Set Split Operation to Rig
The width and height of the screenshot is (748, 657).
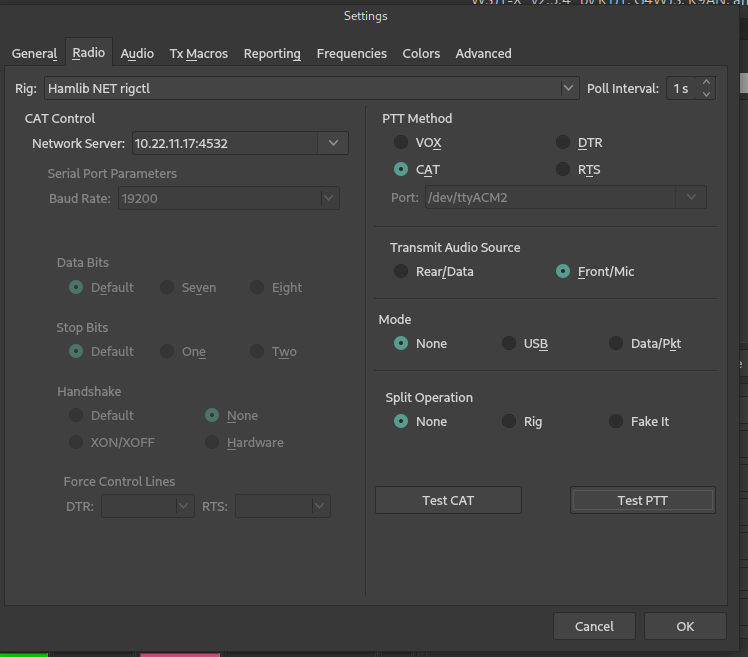522,421
